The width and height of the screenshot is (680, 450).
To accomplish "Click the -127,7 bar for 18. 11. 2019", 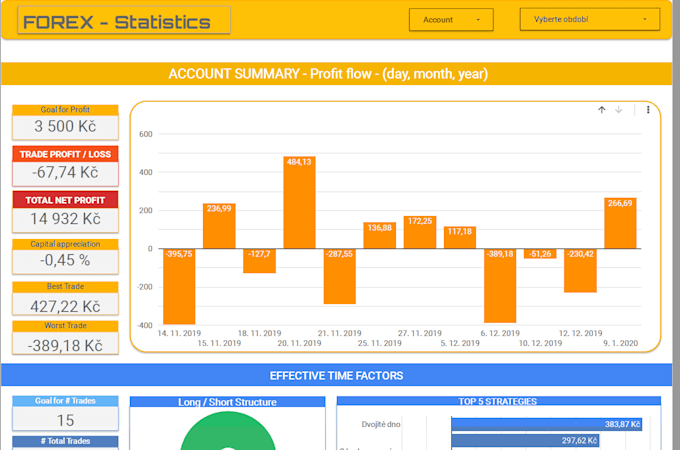I will click(x=259, y=261).
